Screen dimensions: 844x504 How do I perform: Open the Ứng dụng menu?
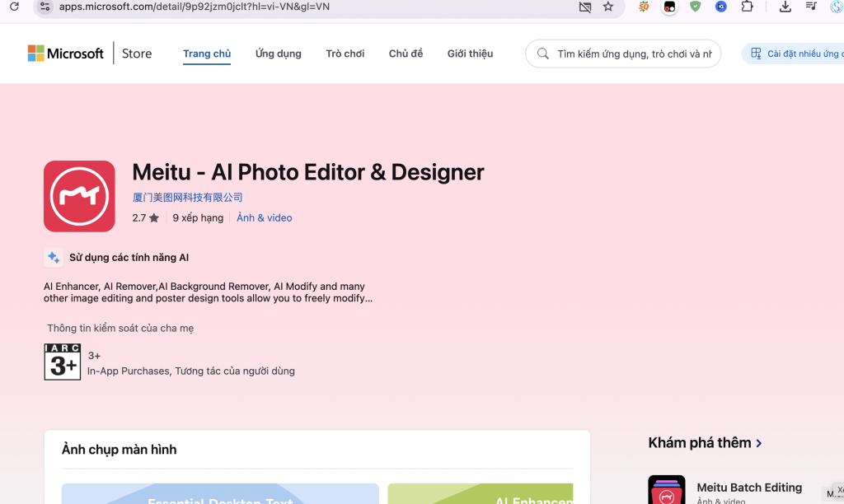point(279,54)
